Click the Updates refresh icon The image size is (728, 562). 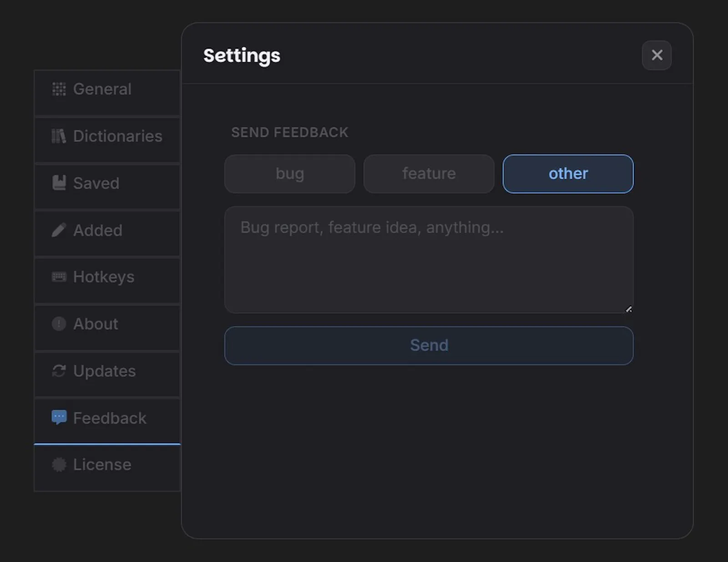click(x=59, y=371)
